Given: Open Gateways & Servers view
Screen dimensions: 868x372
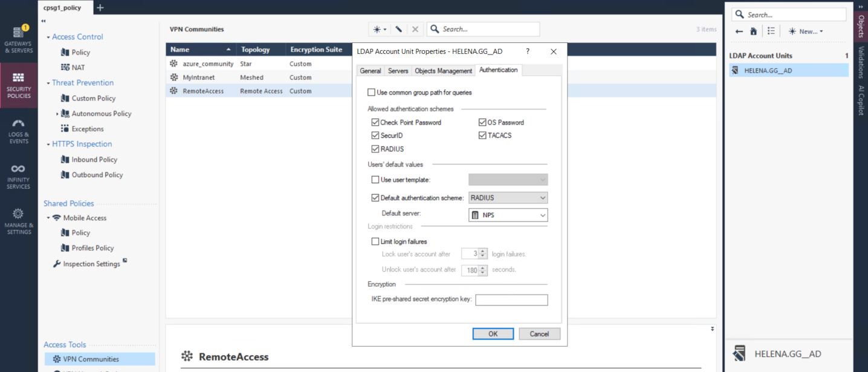Looking at the screenshot, I should pos(19,40).
